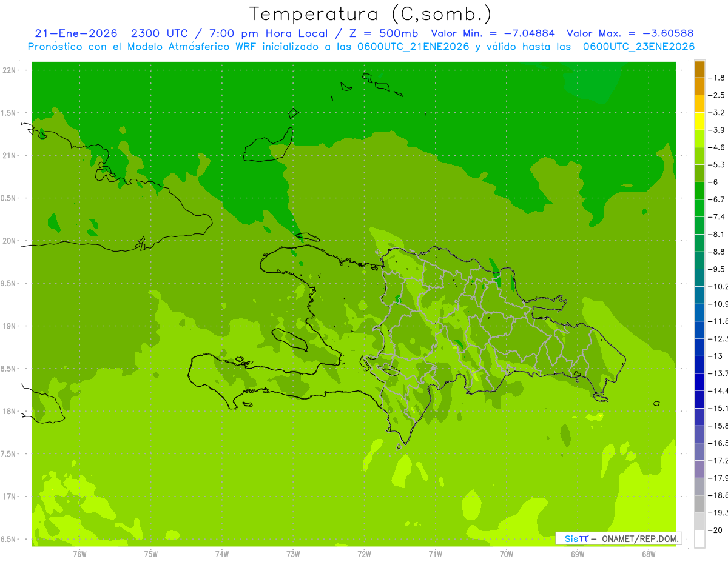
Task: Click the '70W' longitude label
Action: pos(506,554)
